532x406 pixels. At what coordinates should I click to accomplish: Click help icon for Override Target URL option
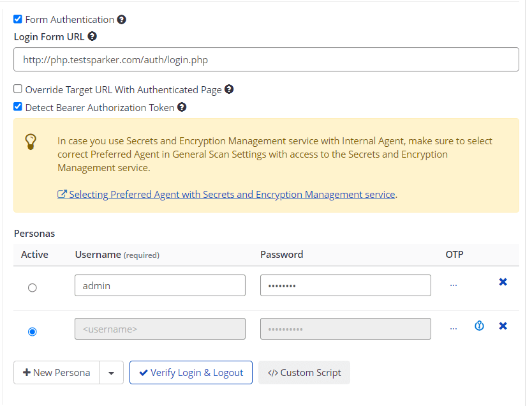coord(229,89)
